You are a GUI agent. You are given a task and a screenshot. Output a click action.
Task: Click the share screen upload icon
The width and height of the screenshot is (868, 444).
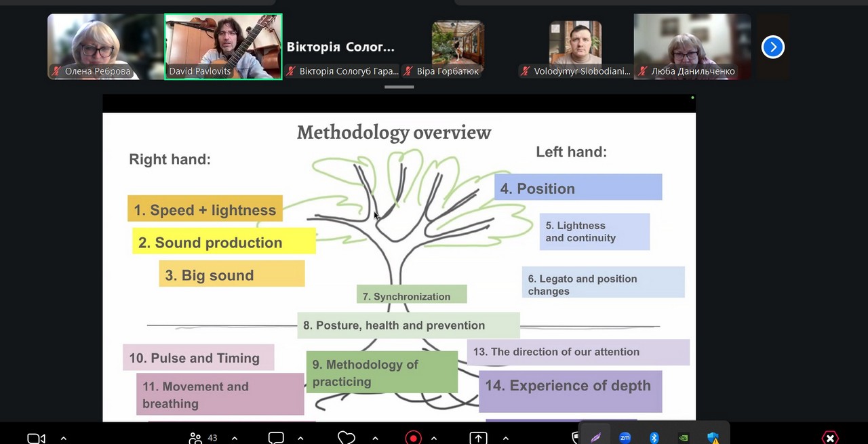[478, 438]
